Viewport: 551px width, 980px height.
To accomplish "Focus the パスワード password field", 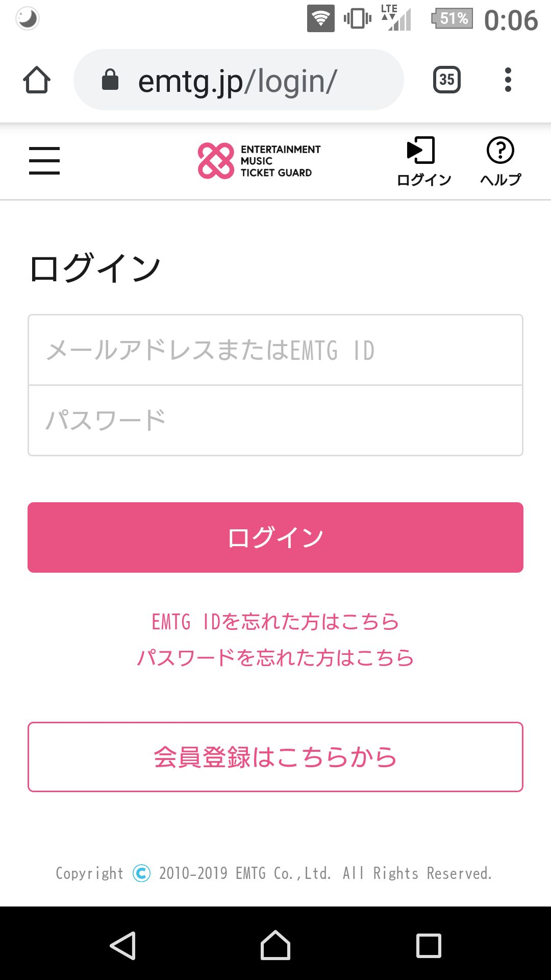I will 275,420.
